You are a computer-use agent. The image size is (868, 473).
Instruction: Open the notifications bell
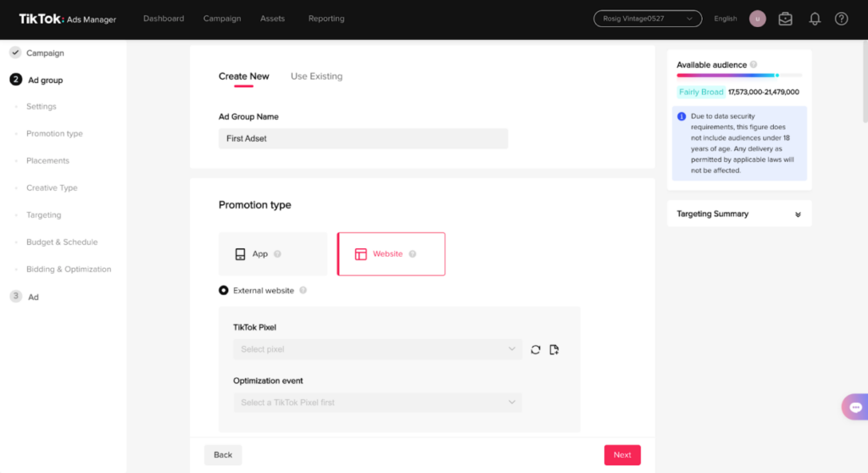[x=815, y=19]
